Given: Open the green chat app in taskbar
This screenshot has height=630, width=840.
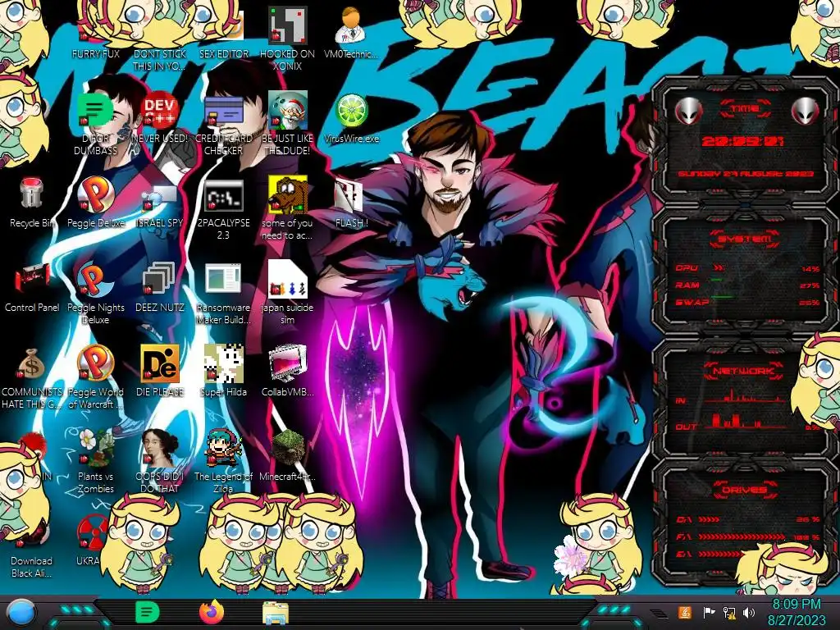Looking at the screenshot, I should (148, 612).
